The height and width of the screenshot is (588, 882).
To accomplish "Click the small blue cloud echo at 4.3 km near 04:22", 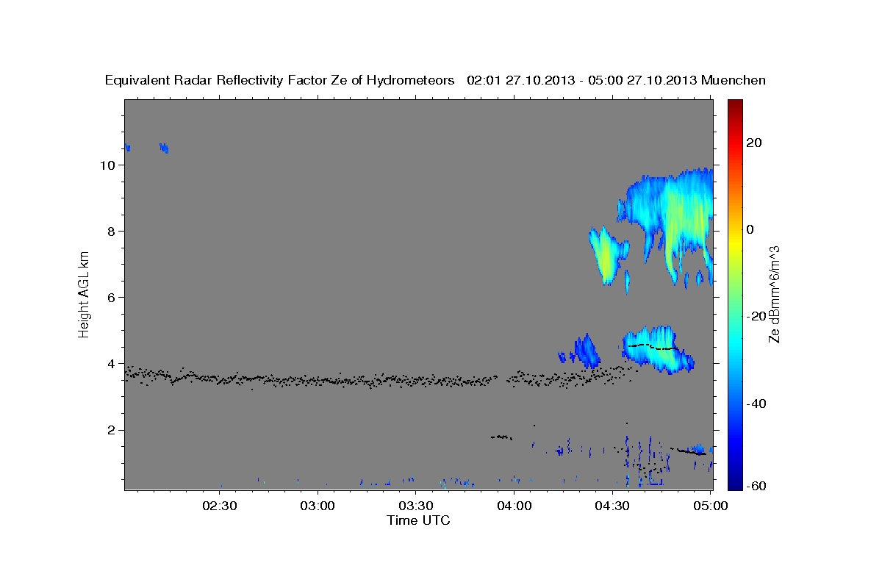I will (585, 351).
